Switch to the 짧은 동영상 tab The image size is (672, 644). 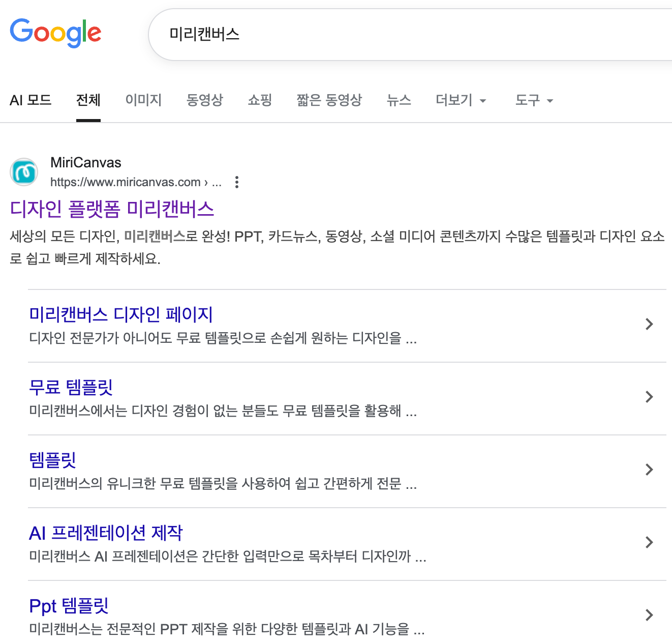tap(329, 100)
